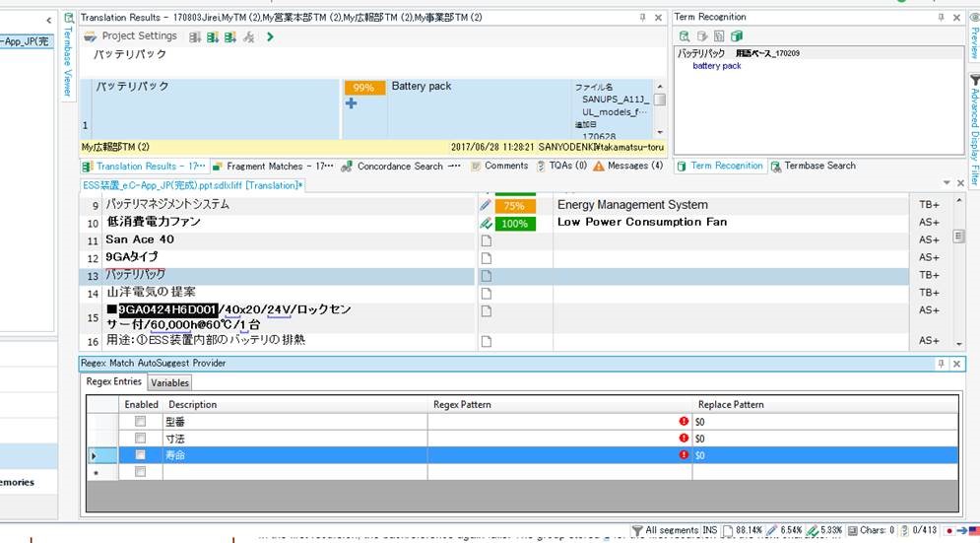Image resolution: width=980 pixels, height=543 pixels.
Task: Switch to the Comments tab
Action: [x=499, y=166]
